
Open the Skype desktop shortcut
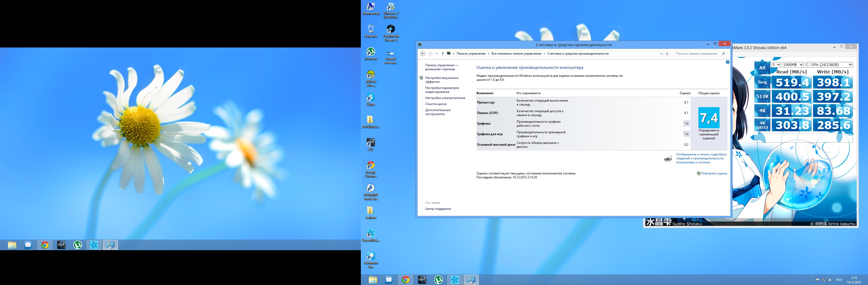click(370, 98)
